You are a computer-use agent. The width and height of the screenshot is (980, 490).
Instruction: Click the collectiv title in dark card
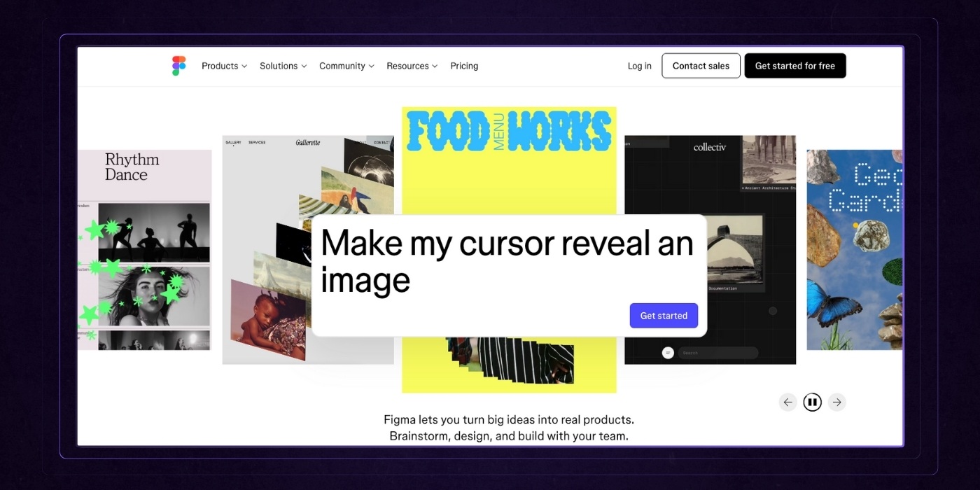tap(710, 147)
